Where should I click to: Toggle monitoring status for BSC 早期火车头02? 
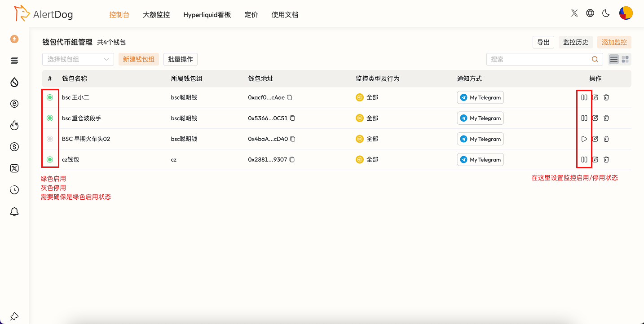pyautogui.click(x=584, y=139)
